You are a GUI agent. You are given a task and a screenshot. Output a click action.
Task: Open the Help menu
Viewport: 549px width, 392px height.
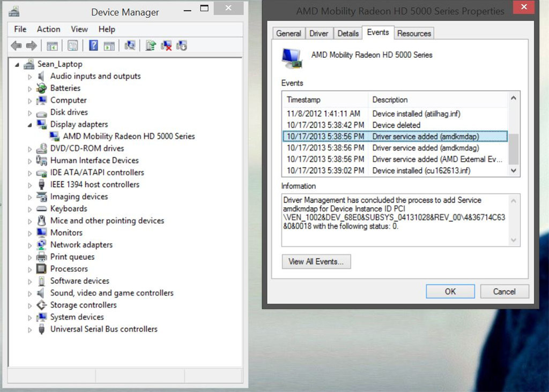[107, 29]
